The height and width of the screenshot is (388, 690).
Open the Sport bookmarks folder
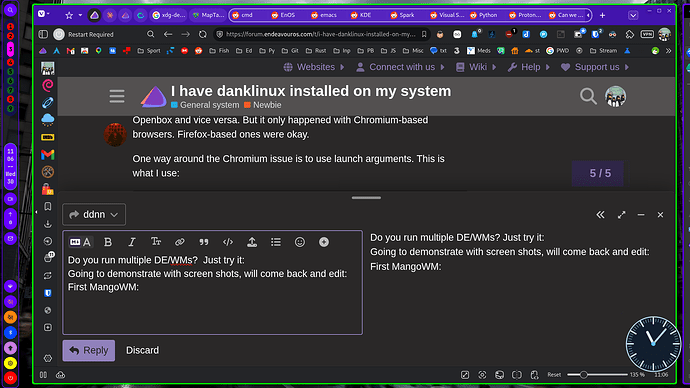click(x=149, y=51)
